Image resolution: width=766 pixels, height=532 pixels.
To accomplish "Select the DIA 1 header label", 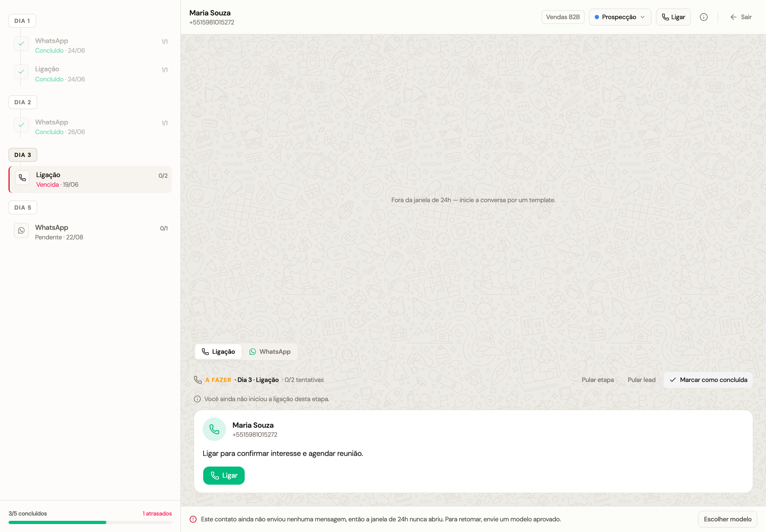I will pos(22,21).
